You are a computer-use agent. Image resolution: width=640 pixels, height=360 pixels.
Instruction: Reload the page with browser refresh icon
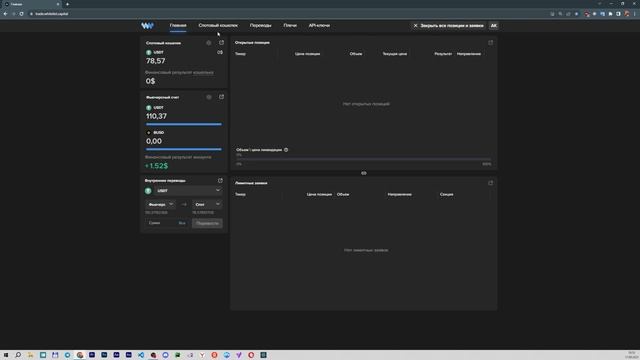[x=22, y=14]
